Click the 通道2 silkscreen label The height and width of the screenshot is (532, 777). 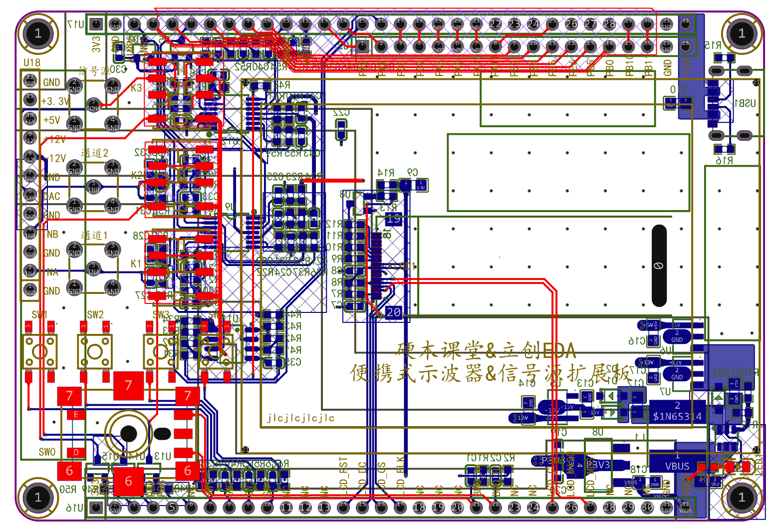(x=95, y=153)
